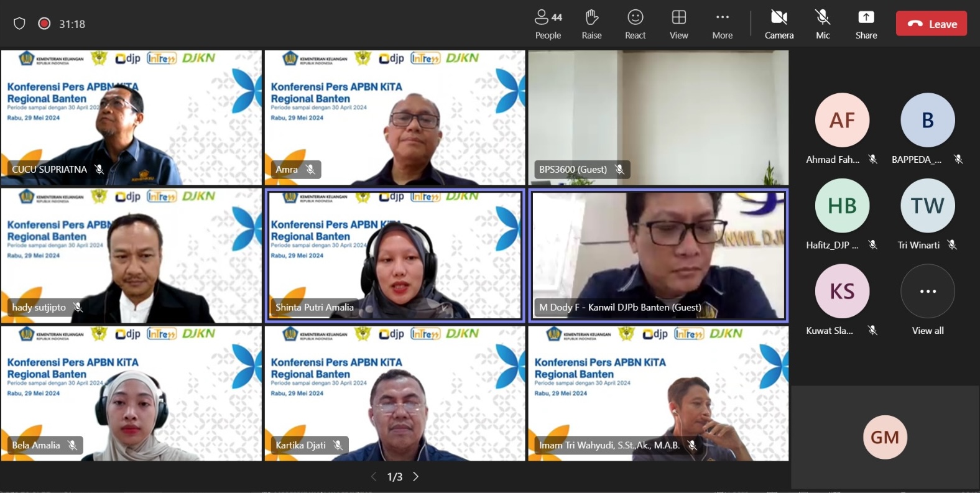
Task: Click the Kuwat Sla... name label
Action: pyautogui.click(x=830, y=331)
